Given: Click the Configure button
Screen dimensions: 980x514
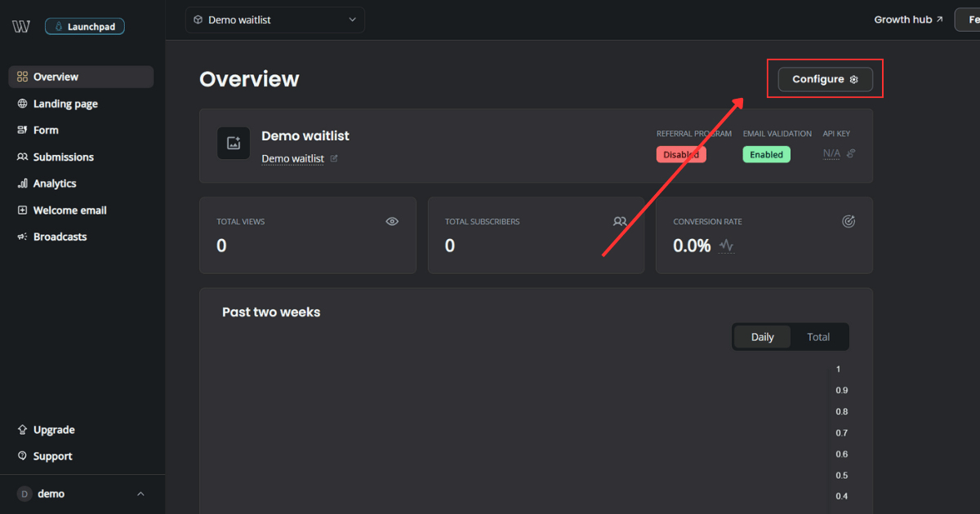Looking at the screenshot, I should pyautogui.click(x=825, y=79).
